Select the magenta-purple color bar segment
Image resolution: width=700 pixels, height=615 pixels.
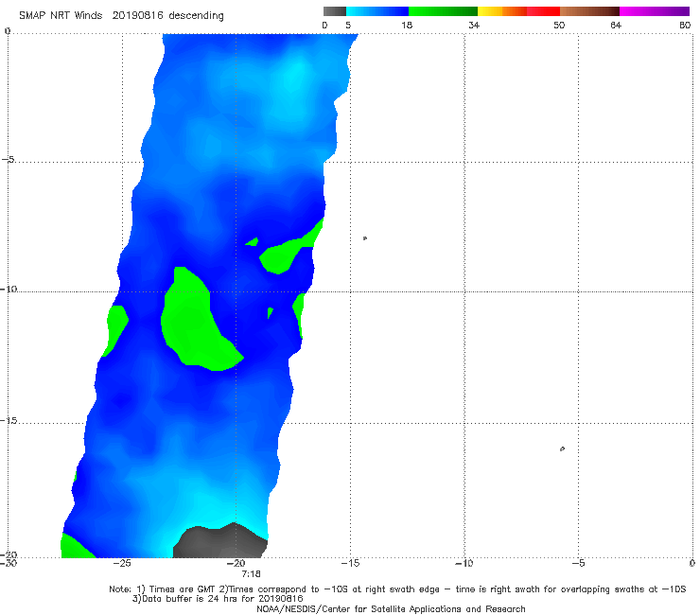655,11
